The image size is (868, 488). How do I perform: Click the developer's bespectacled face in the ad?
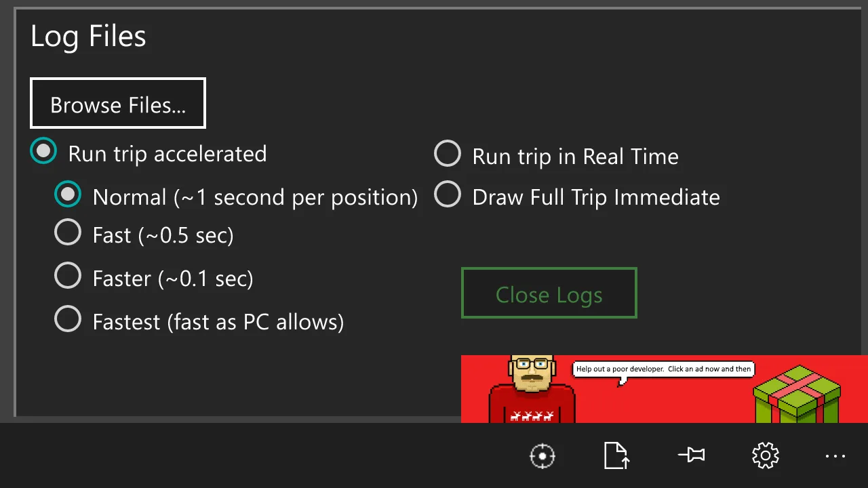point(532,373)
